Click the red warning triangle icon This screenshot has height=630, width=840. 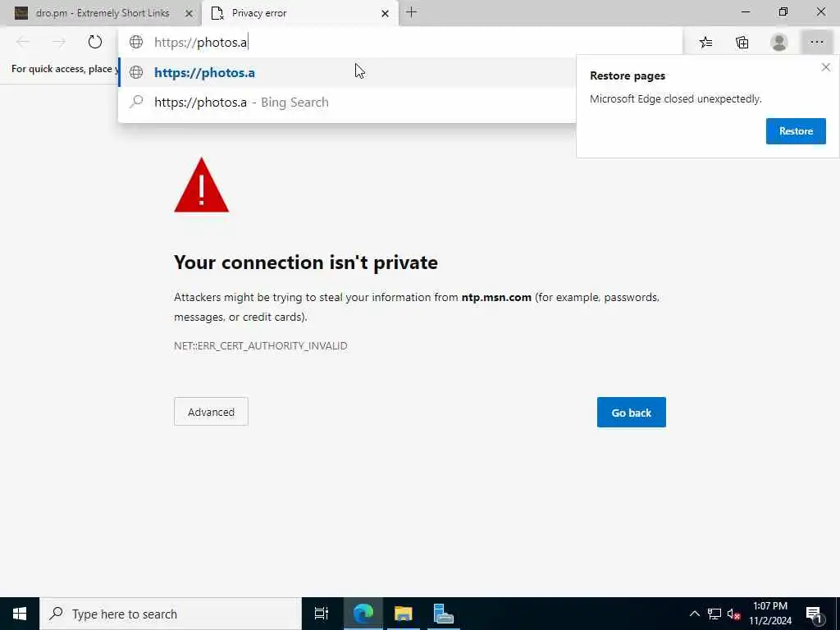point(202,185)
